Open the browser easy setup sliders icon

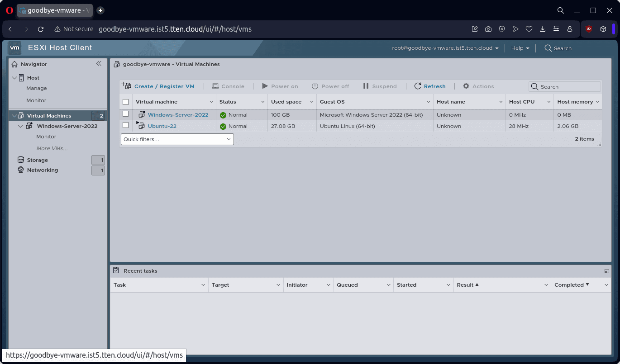coord(556,29)
